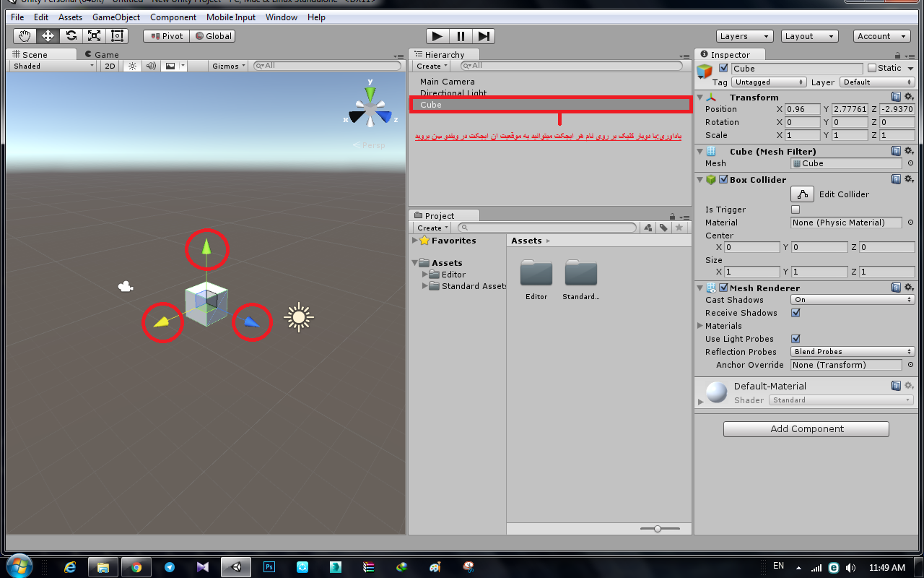Toggle scene lighting sun icon
The height and width of the screenshot is (578, 924).
pos(131,66)
